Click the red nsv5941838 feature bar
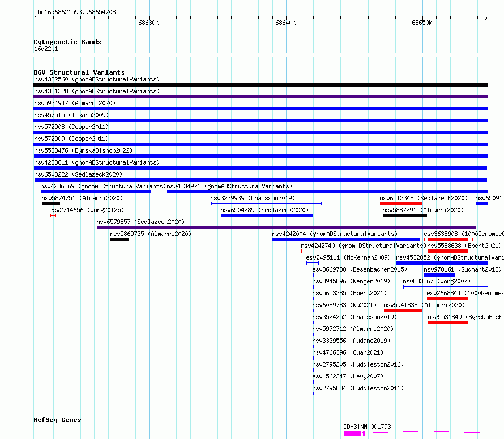Screen dimensions: 504x439 [x=403, y=311]
